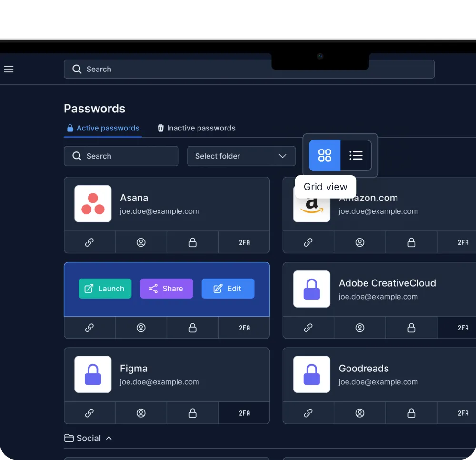
Task: Copy username icon on Amazon.com card
Action: tap(360, 242)
